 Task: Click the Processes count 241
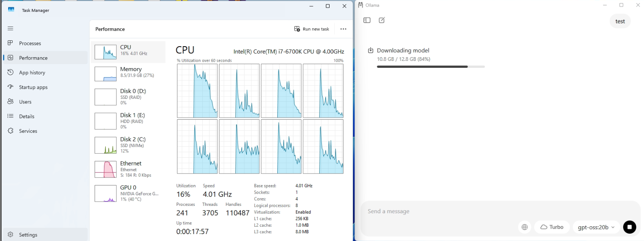coord(182,213)
